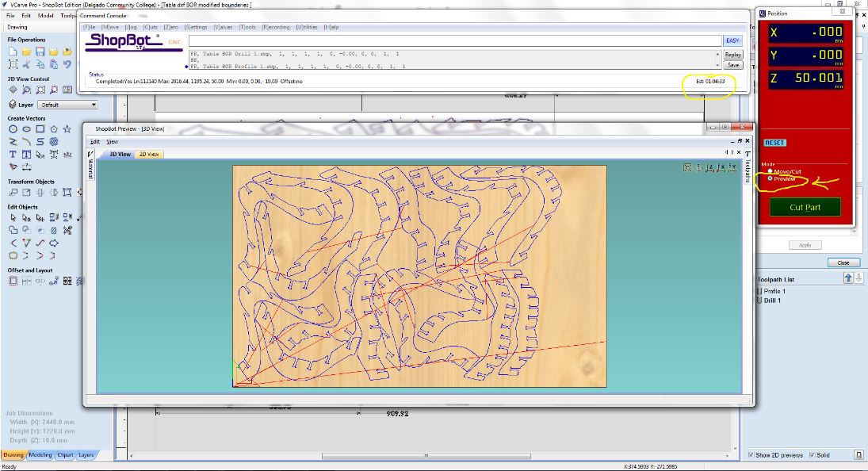Toggle Drill 1 toolpath visibility
Screen dimensions: 868x471
pos(759,301)
